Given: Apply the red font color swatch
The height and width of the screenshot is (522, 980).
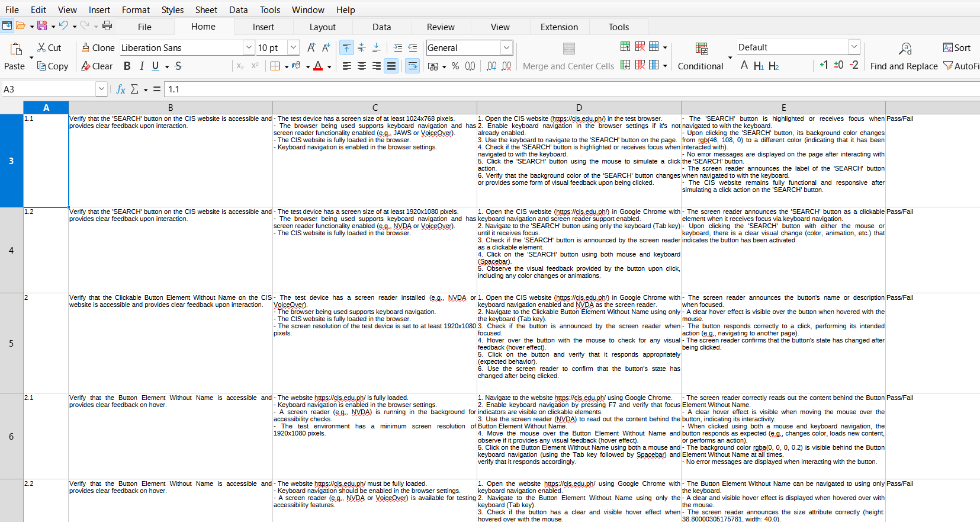Looking at the screenshot, I should click(x=318, y=66).
